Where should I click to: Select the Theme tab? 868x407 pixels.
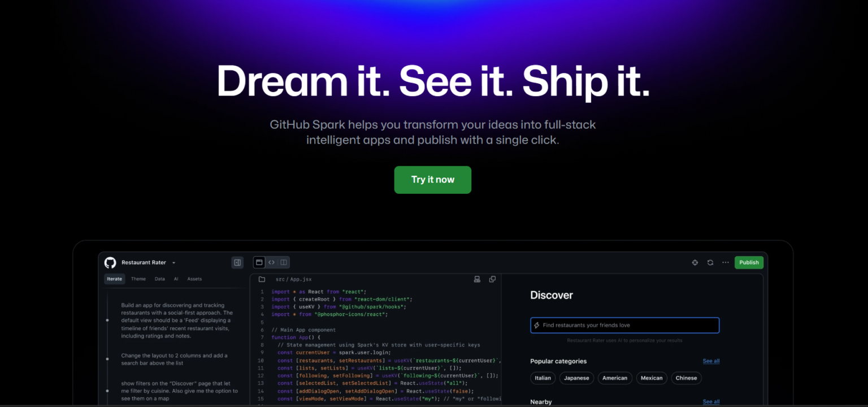pyautogui.click(x=138, y=279)
